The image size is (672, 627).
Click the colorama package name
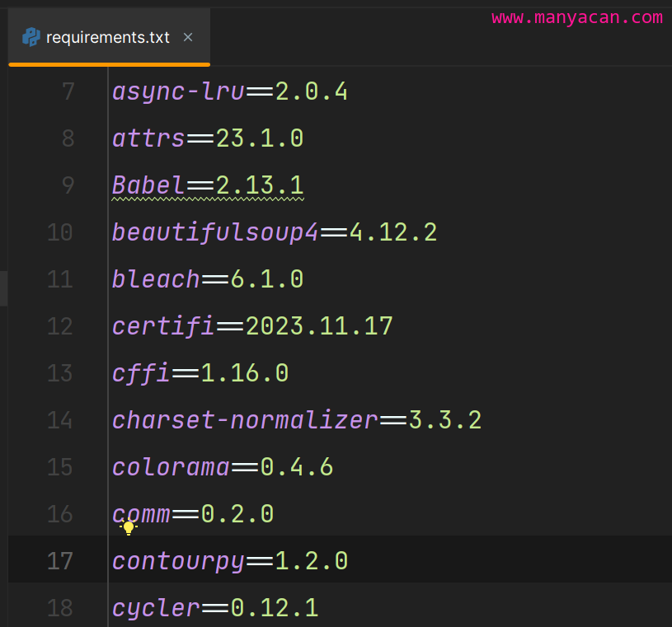point(171,467)
